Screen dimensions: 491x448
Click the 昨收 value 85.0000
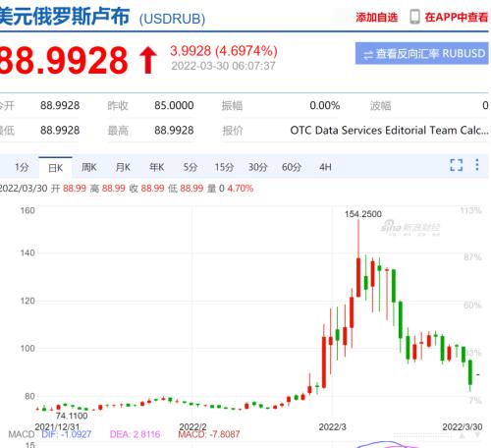pos(174,105)
